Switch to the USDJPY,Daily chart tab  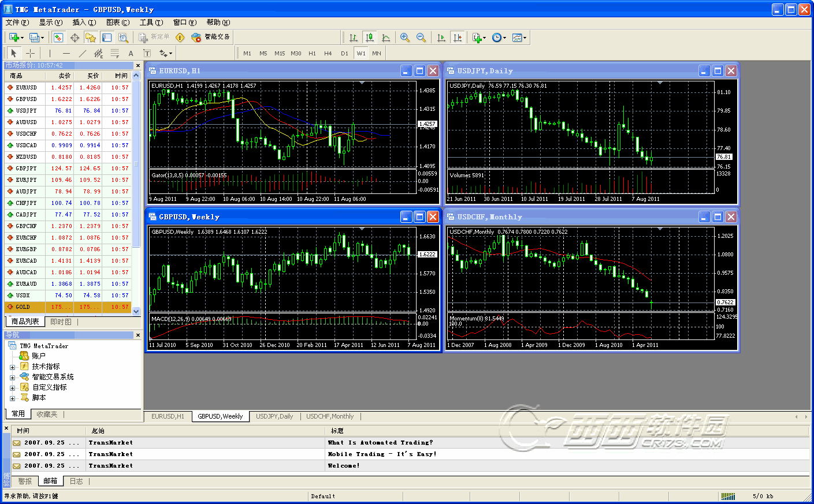[274, 416]
